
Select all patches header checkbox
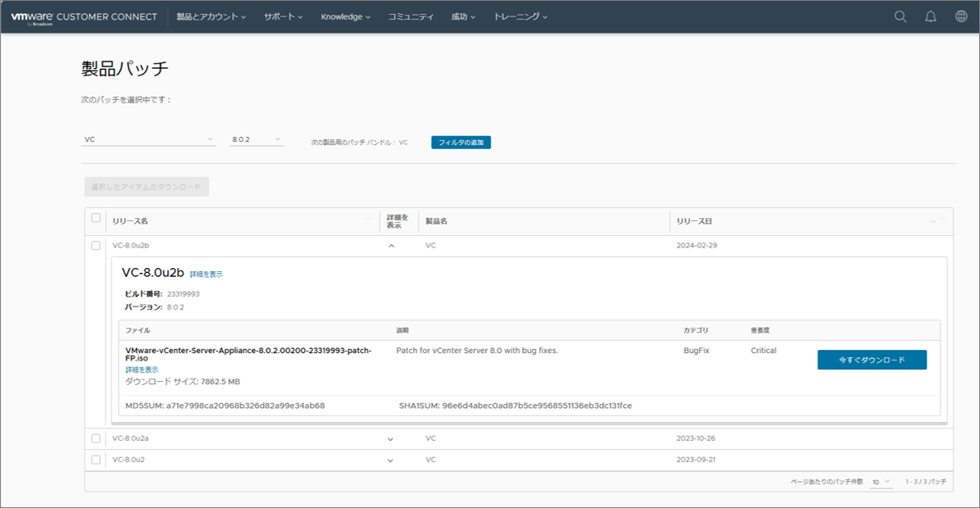click(x=96, y=218)
